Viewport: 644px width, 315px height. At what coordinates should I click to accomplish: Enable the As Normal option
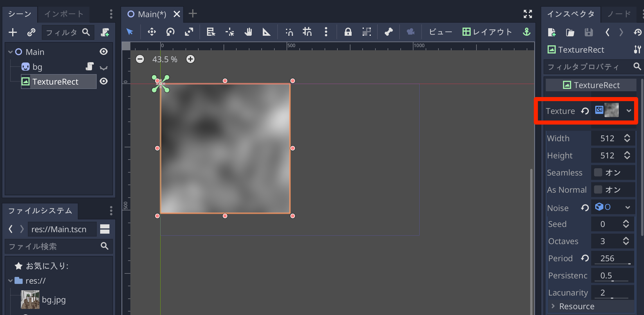coord(598,189)
